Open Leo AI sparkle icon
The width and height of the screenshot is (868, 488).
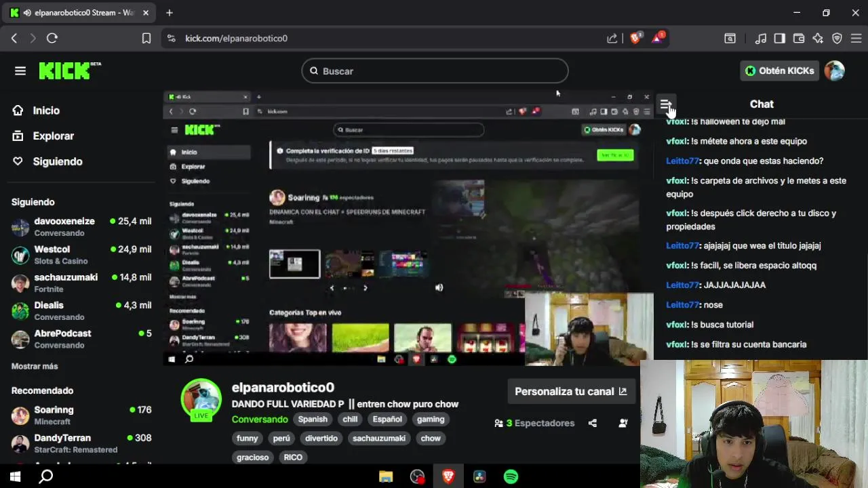(x=818, y=39)
